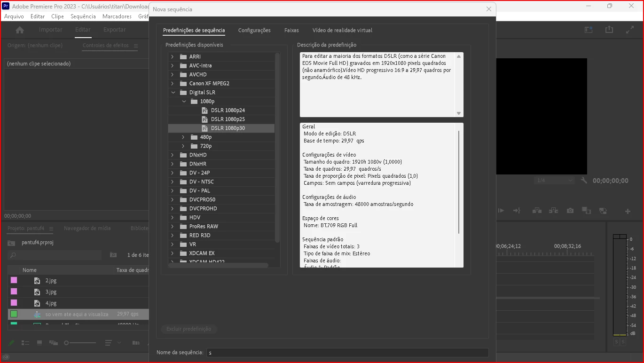This screenshot has width=644, height=363.
Task: Click the pink label swatch of 2.jpg
Action: coord(14,280)
